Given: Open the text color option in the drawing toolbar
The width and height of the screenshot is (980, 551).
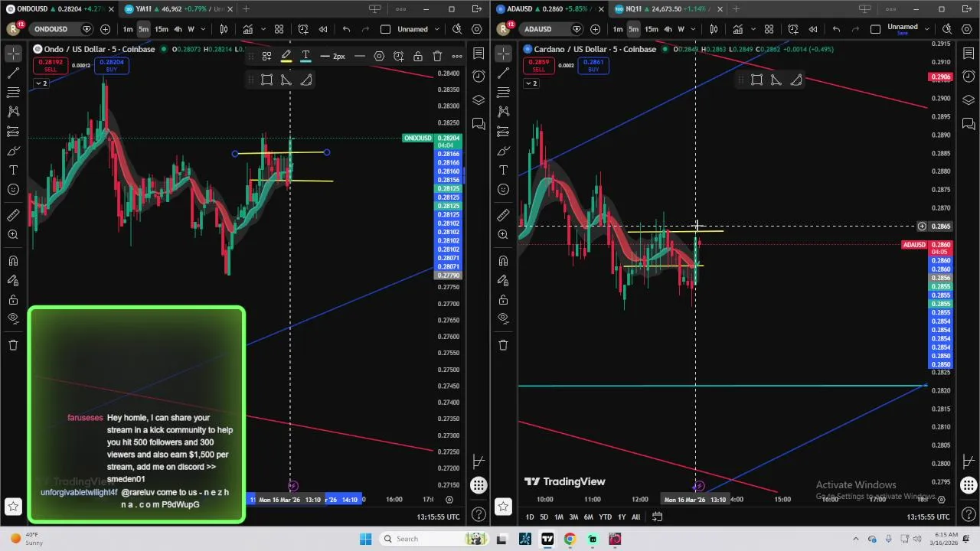Looking at the screenshot, I should pos(305,57).
